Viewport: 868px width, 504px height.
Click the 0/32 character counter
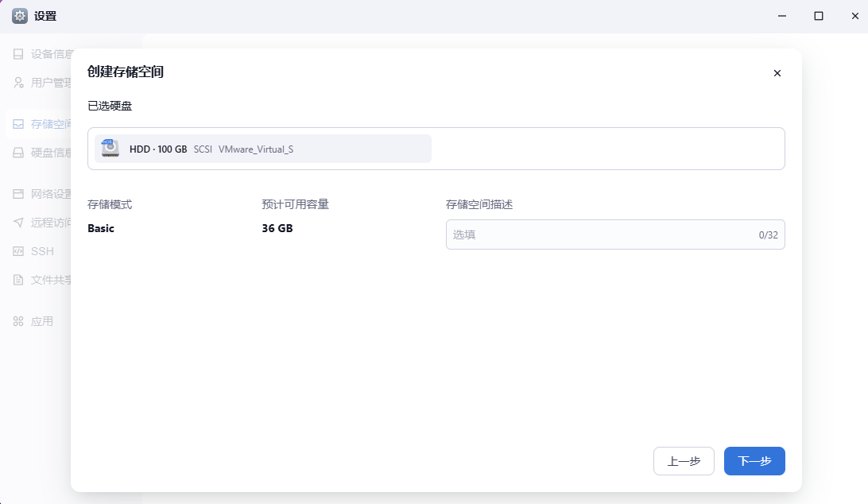click(x=769, y=235)
